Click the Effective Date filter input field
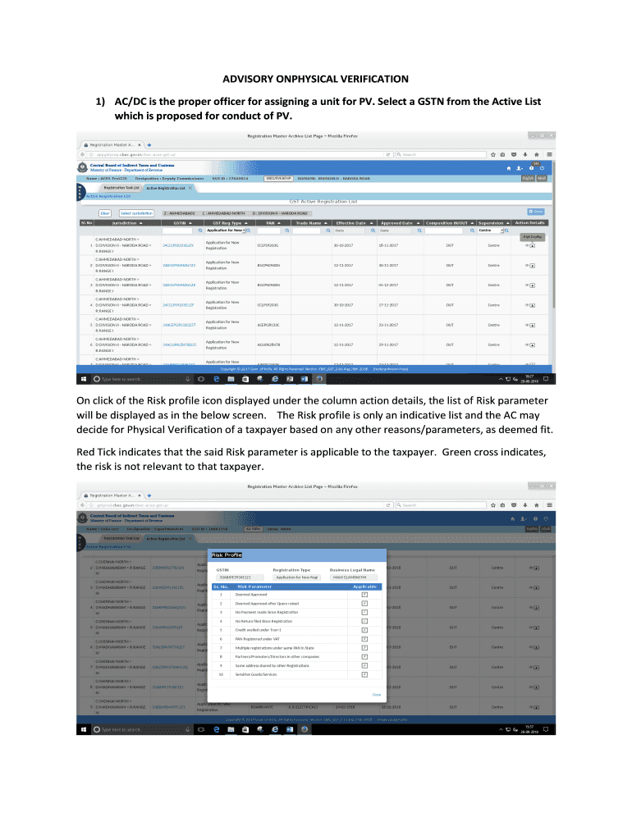Screen dimensions: 632x840 pos(349,231)
